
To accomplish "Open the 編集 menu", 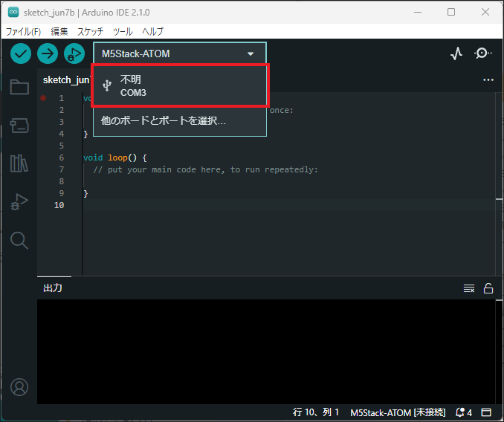I will 59,31.
